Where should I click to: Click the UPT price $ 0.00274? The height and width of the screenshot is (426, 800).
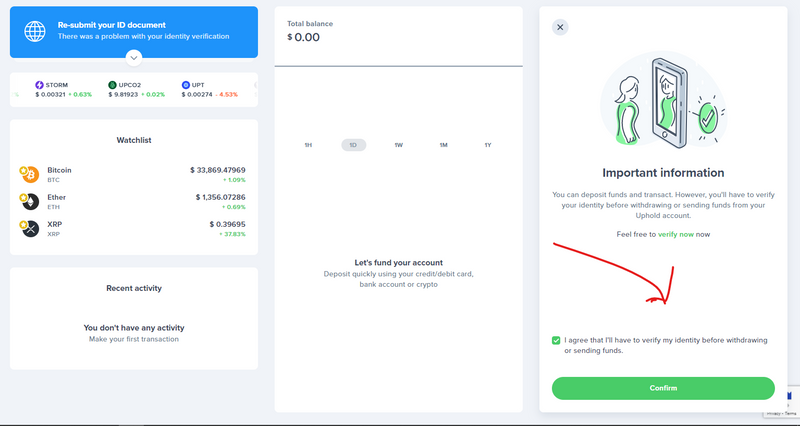point(197,94)
